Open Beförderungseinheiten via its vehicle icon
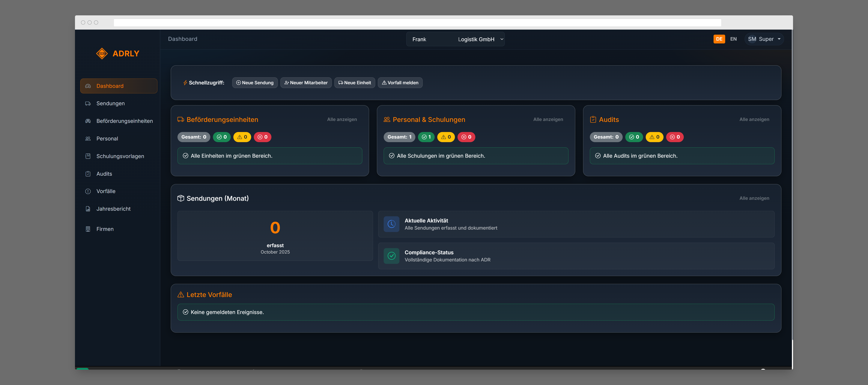This screenshot has height=385, width=868. point(88,121)
